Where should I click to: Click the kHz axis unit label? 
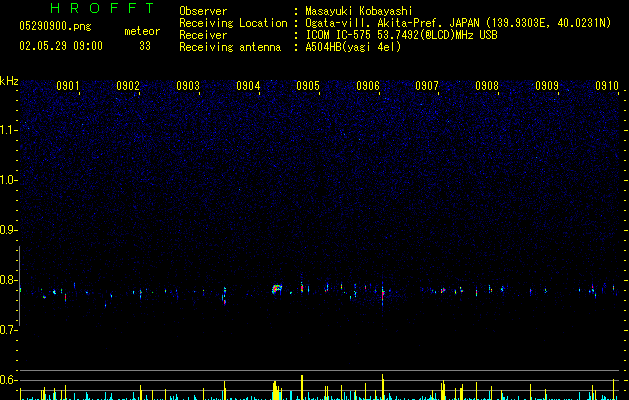click(9, 81)
